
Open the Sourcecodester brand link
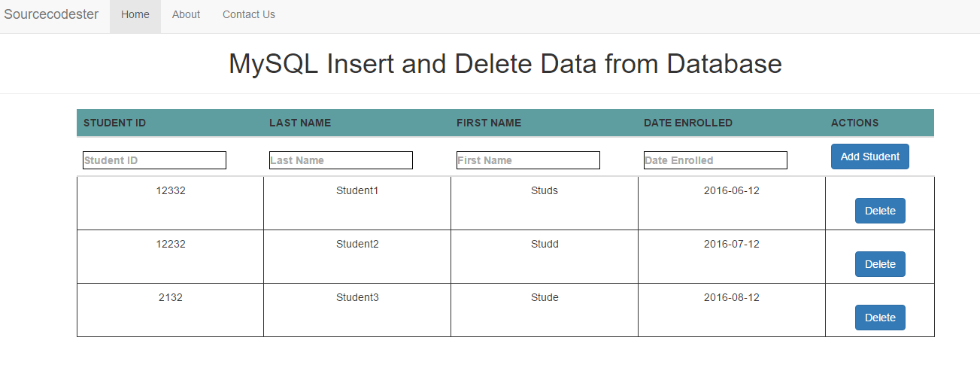click(x=51, y=14)
